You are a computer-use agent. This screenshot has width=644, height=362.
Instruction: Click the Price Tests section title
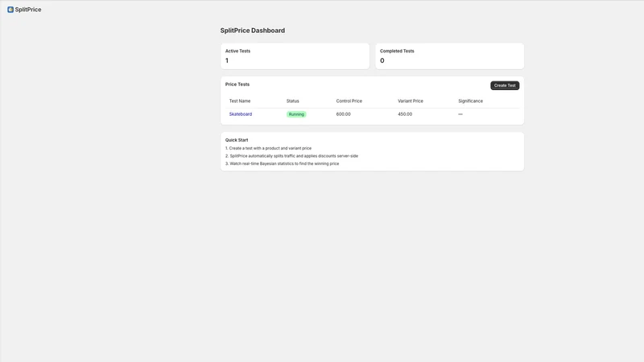click(x=237, y=84)
